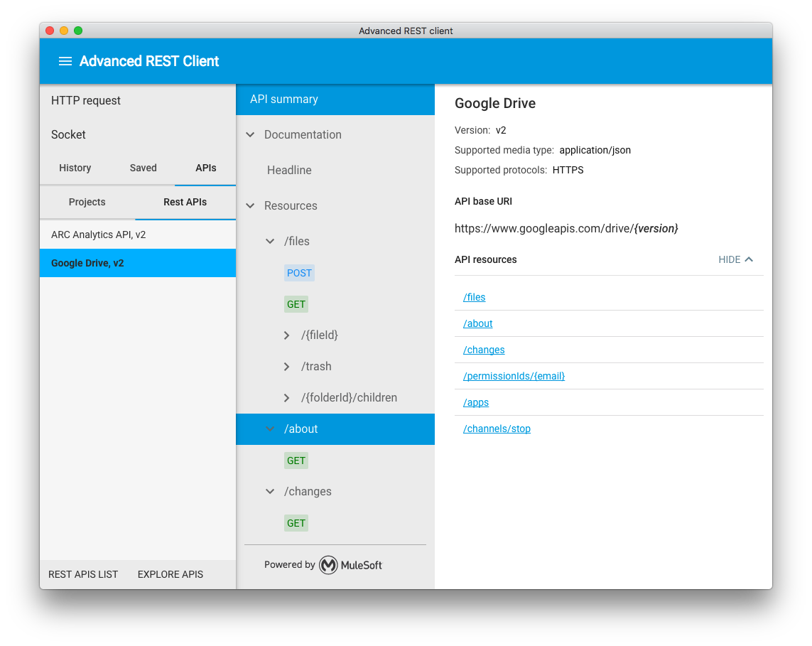Image resolution: width=812 pixels, height=646 pixels.
Task: Click the application/json media type value
Action: (x=595, y=150)
